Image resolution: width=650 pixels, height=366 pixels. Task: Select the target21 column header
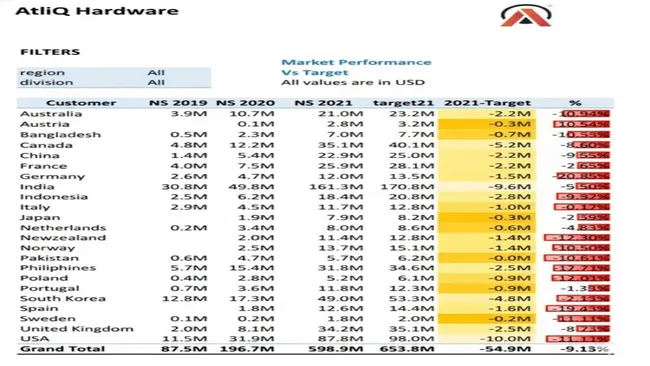[x=403, y=103]
